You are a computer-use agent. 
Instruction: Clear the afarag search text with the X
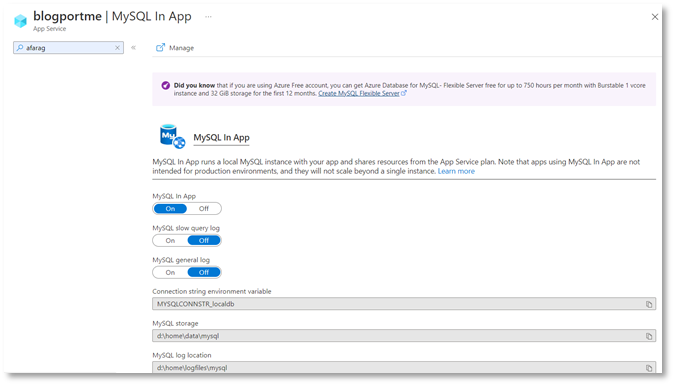tap(117, 48)
